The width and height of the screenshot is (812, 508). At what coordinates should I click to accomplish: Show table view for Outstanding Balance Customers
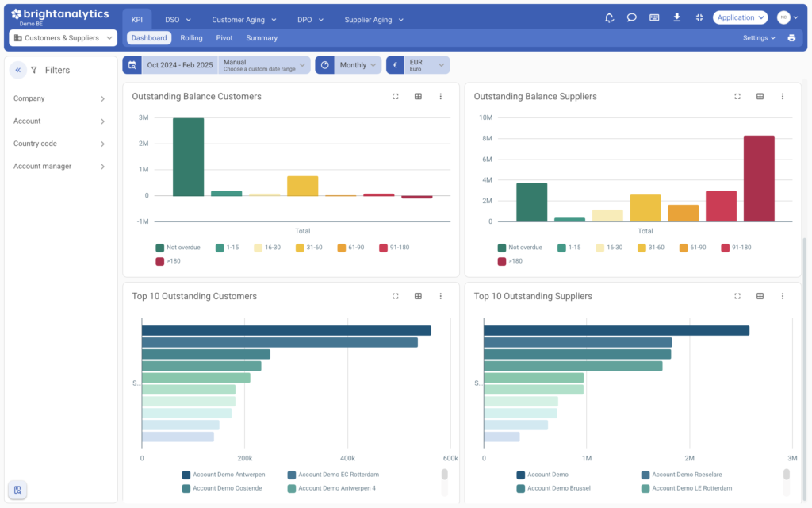click(x=418, y=96)
